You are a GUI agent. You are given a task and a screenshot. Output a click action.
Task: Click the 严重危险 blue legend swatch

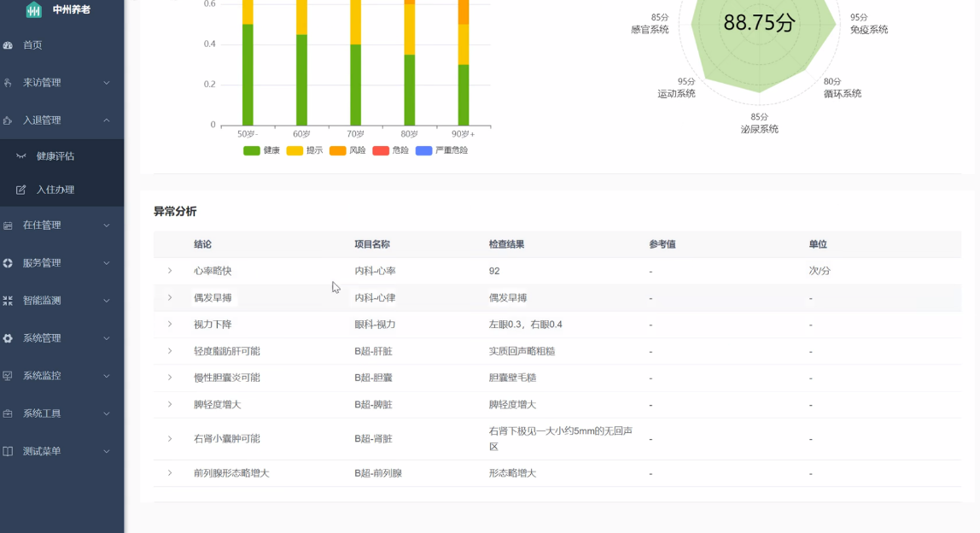pos(423,150)
